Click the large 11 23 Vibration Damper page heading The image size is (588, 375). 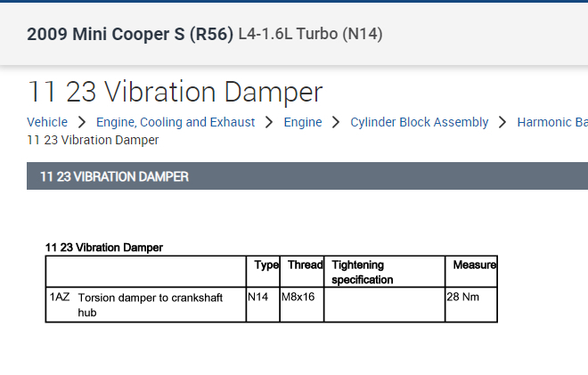pos(175,92)
